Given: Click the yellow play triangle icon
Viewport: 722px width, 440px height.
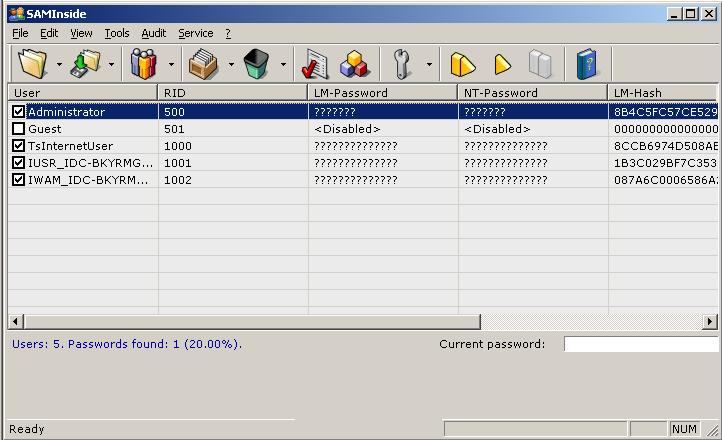Looking at the screenshot, I should (502, 64).
